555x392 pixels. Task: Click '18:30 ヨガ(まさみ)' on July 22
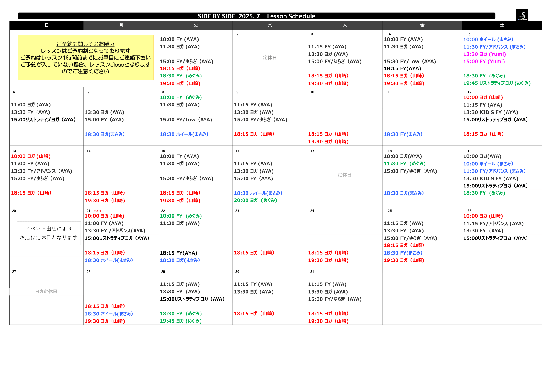pos(180,260)
